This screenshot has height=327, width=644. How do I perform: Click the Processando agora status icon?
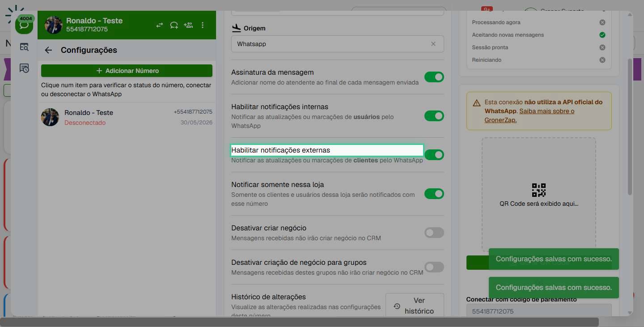coord(602,22)
